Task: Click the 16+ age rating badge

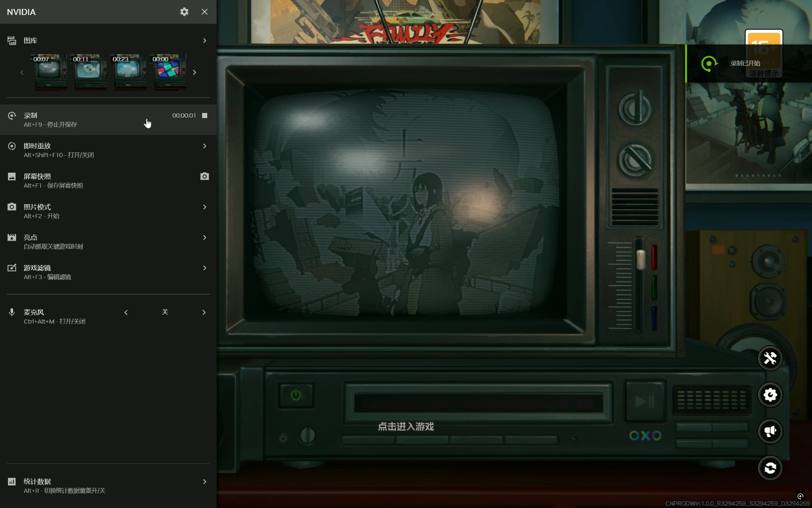Action: [x=764, y=54]
